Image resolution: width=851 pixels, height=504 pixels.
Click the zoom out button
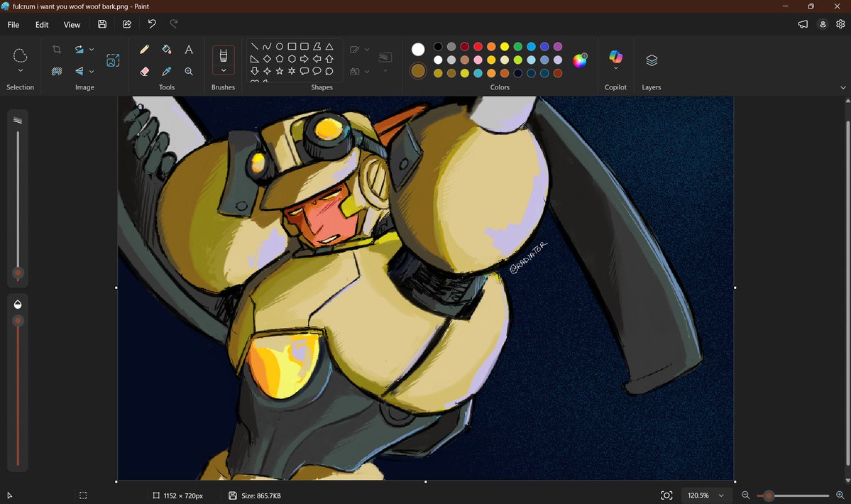pos(746,495)
